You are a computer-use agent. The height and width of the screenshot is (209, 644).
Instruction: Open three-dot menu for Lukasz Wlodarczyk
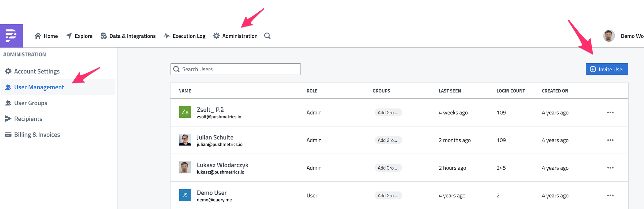tap(610, 168)
